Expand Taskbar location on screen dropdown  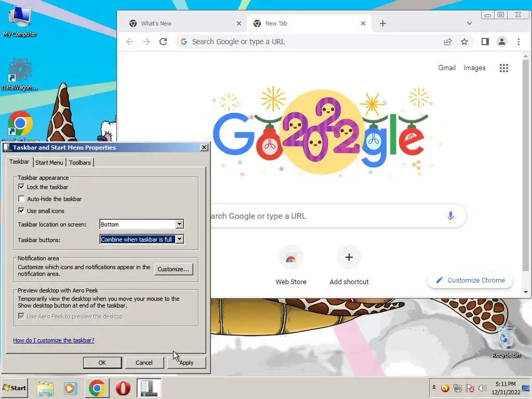(179, 224)
